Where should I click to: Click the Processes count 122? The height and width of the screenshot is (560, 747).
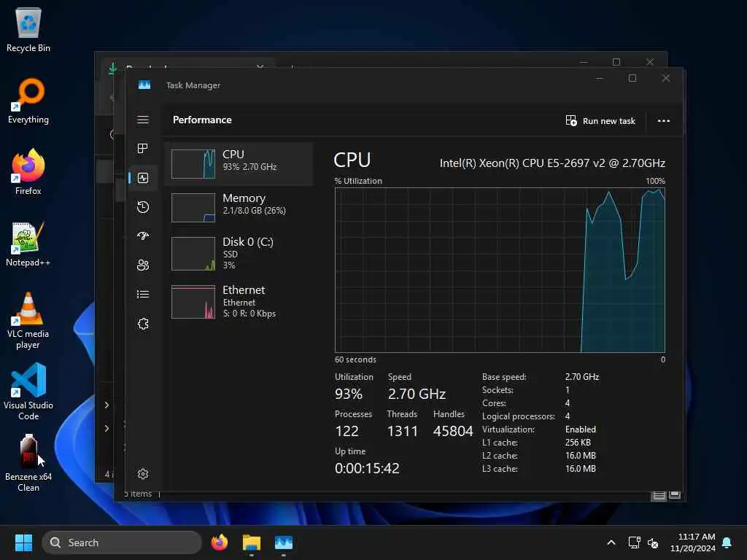pos(347,431)
